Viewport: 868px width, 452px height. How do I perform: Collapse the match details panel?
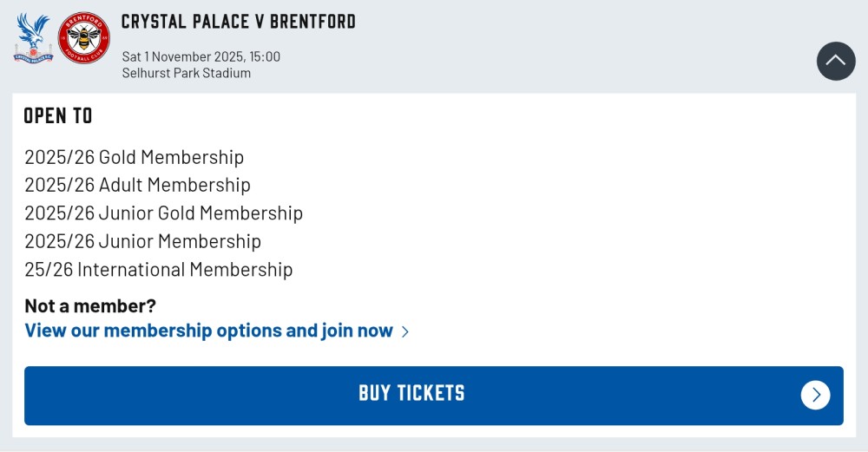(x=836, y=61)
